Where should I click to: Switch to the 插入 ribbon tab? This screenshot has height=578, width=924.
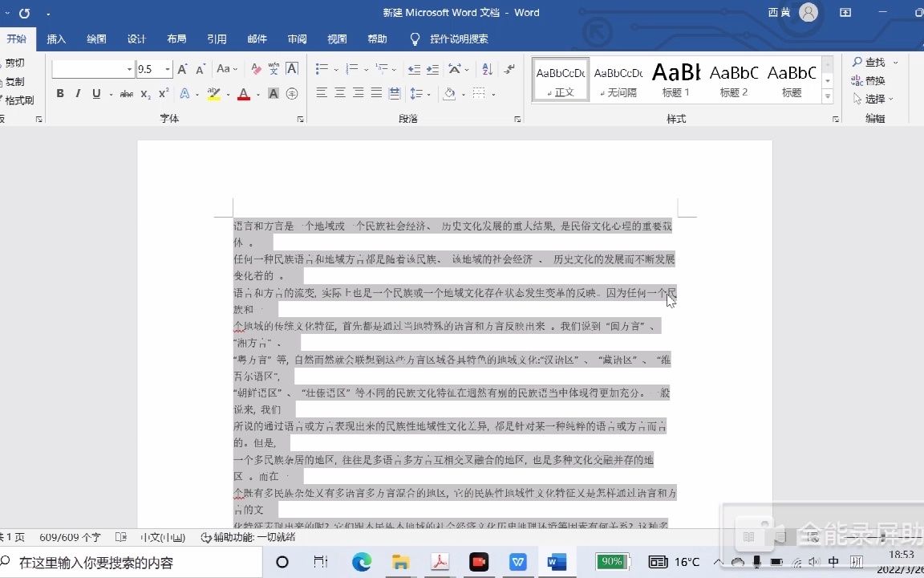[x=56, y=39]
